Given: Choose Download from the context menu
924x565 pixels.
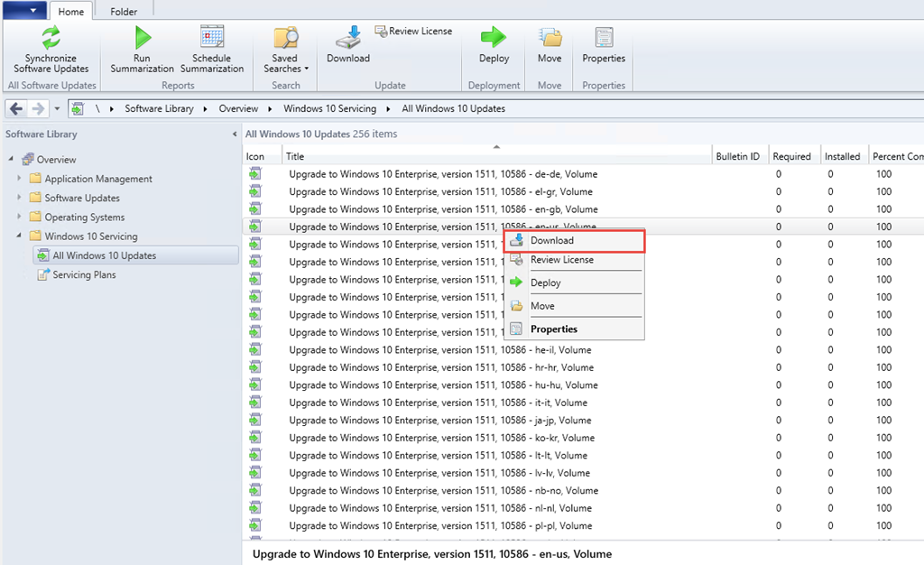Looking at the screenshot, I should click(x=574, y=241).
